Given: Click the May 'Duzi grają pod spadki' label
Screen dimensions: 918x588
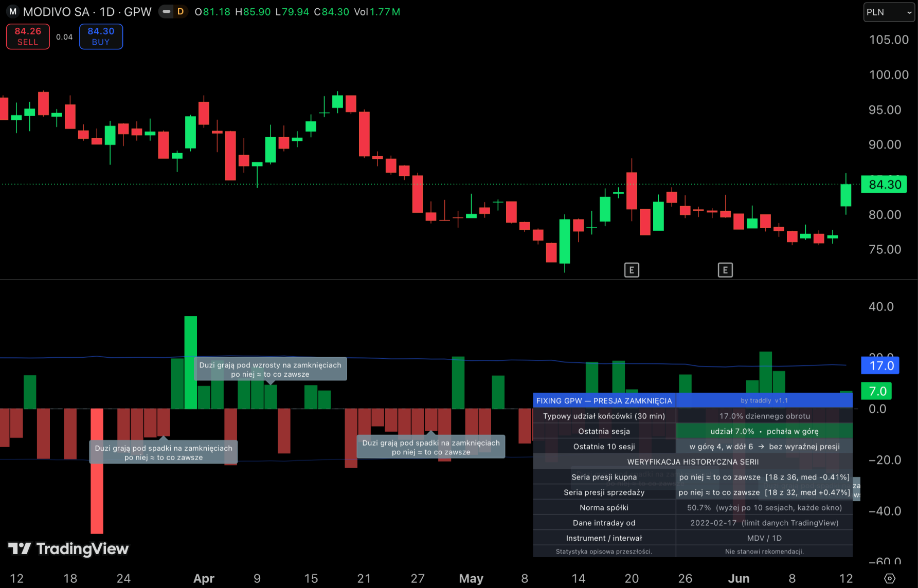Looking at the screenshot, I should pyautogui.click(x=431, y=447).
